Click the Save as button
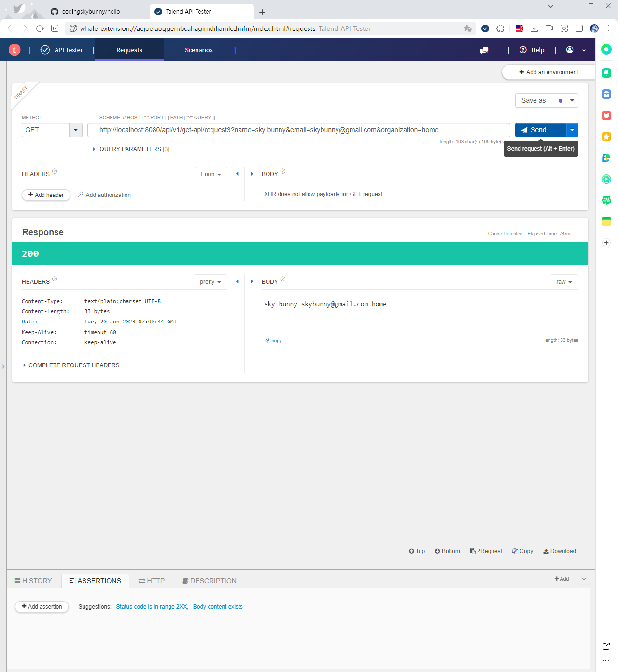The height and width of the screenshot is (672, 618). click(540, 100)
